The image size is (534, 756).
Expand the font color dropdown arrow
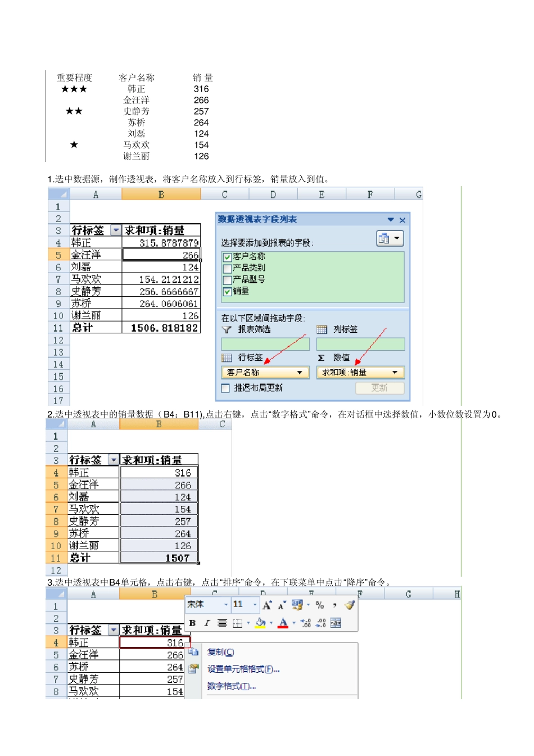point(293,623)
